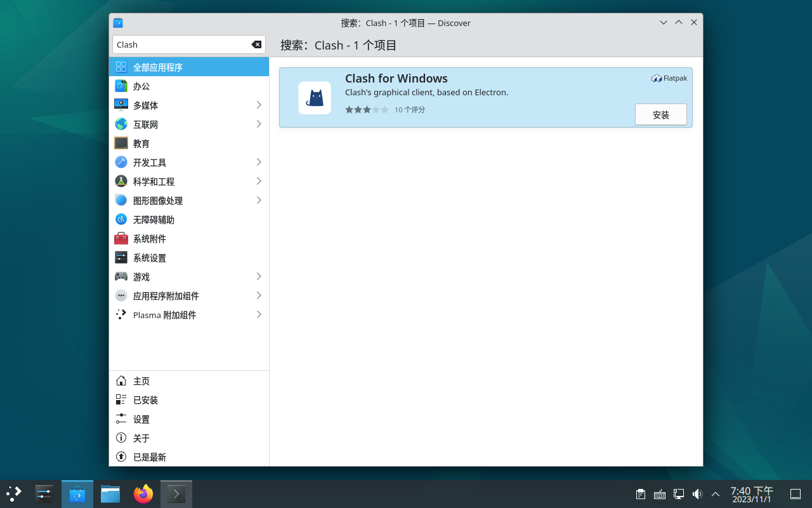The width and height of the screenshot is (812, 508).
Task: Click the Flatpak source icon
Action: point(657,78)
